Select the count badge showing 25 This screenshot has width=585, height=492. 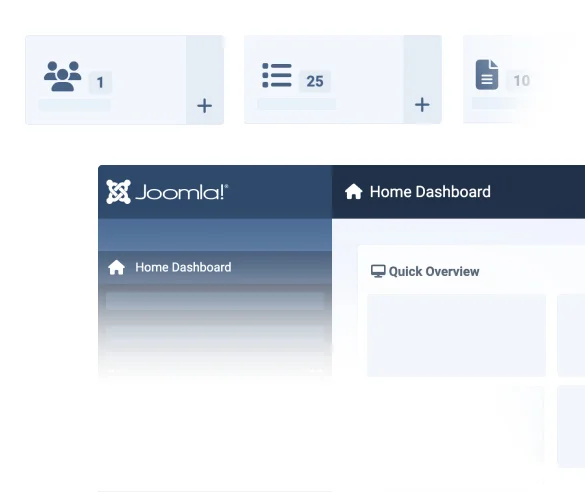click(x=315, y=81)
